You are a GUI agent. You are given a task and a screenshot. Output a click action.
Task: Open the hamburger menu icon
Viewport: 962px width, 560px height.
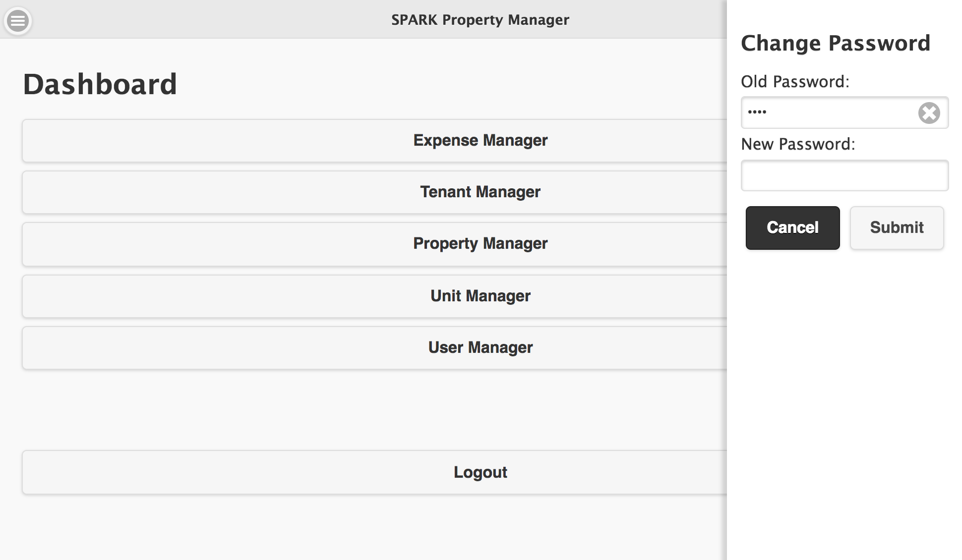tap(18, 21)
